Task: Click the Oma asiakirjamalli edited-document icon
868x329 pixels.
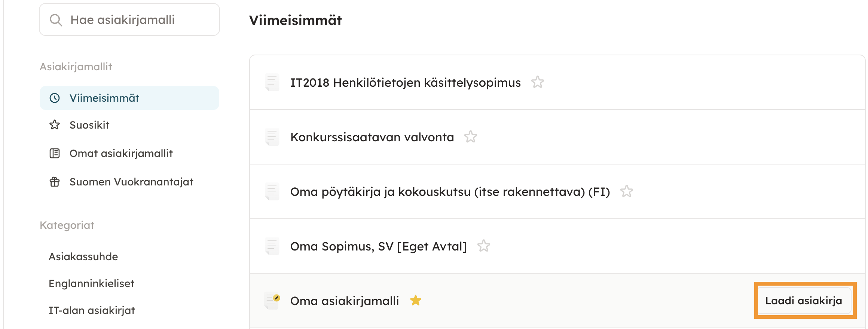Action: tap(272, 301)
